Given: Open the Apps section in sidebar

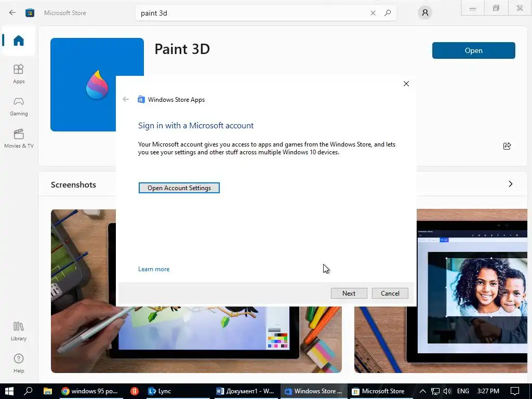Looking at the screenshot, I should click(19, 74).
